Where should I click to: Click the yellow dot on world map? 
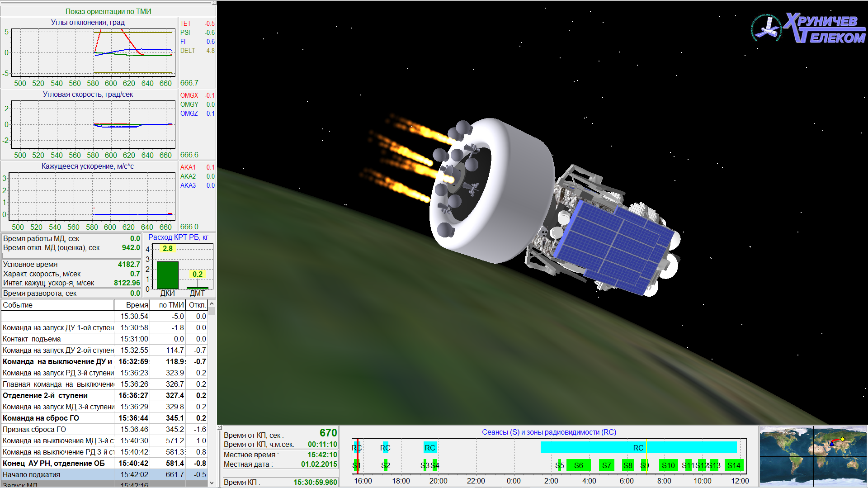(843, 439)
